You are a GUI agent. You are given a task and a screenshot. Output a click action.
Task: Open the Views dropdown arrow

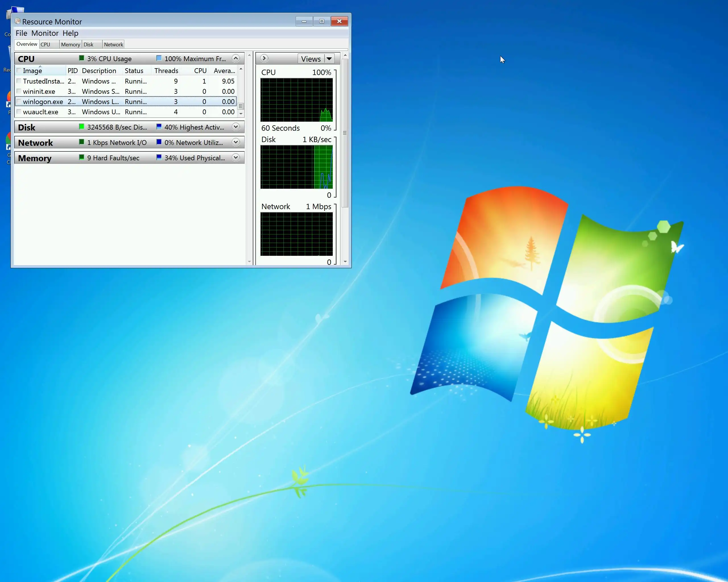click(x=329, y=59)
